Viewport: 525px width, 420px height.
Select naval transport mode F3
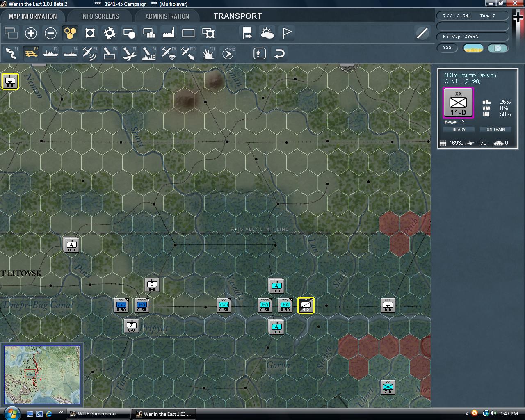51,53
